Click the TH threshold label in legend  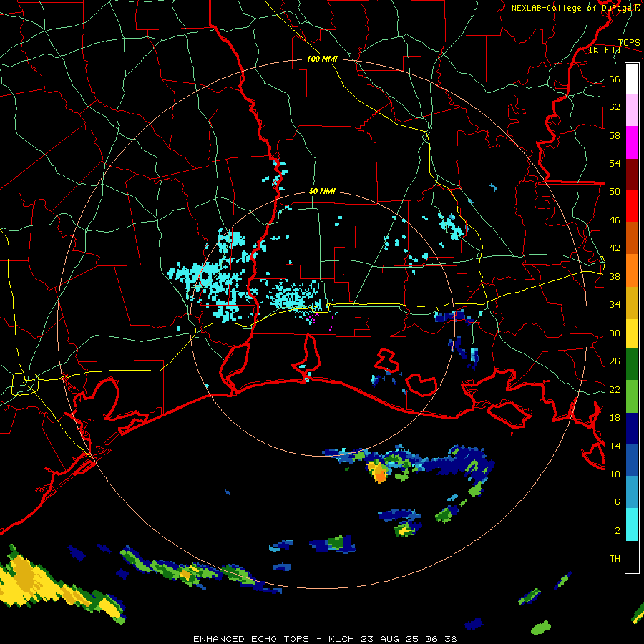(x=615, y=559)
